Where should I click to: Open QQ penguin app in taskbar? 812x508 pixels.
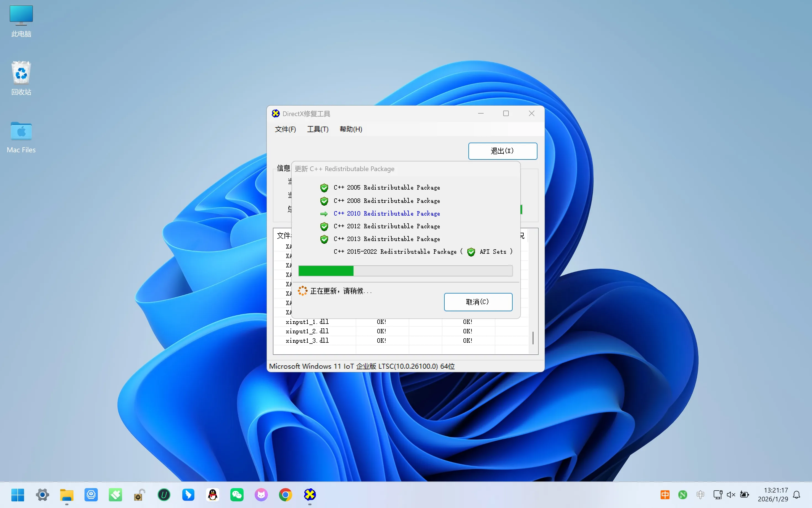click(x=212, y=494)
